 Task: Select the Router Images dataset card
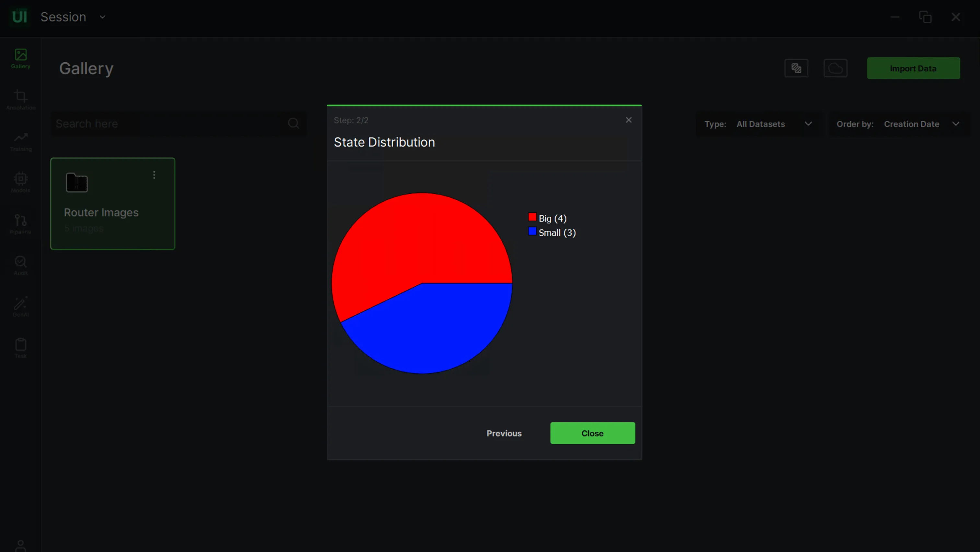click(112, 204)
